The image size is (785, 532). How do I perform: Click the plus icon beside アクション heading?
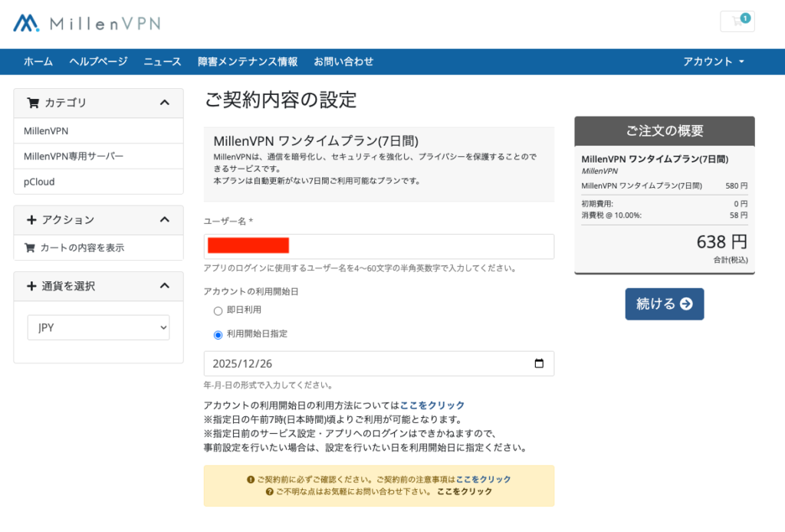coord(31,220)
